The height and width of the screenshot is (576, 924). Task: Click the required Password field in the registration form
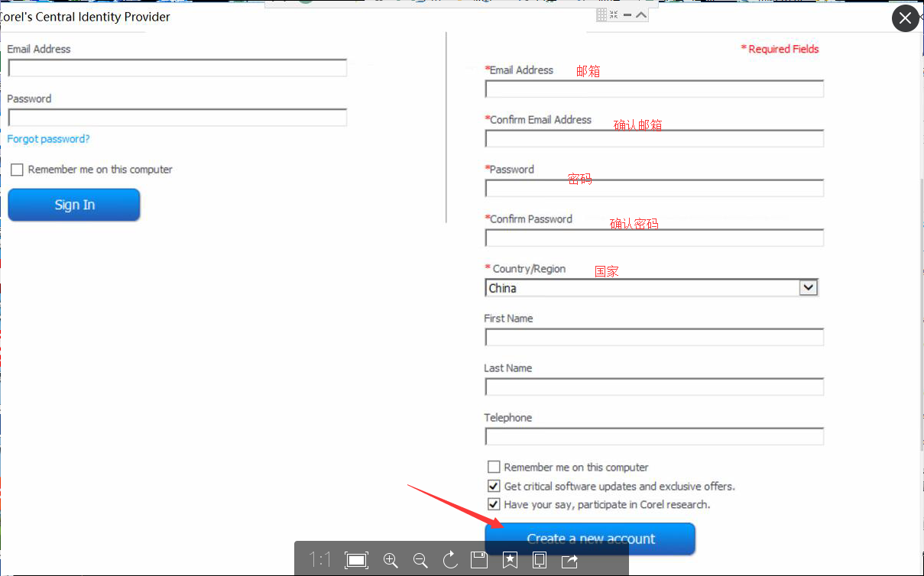pyautogui.click(x=654, y=188)
